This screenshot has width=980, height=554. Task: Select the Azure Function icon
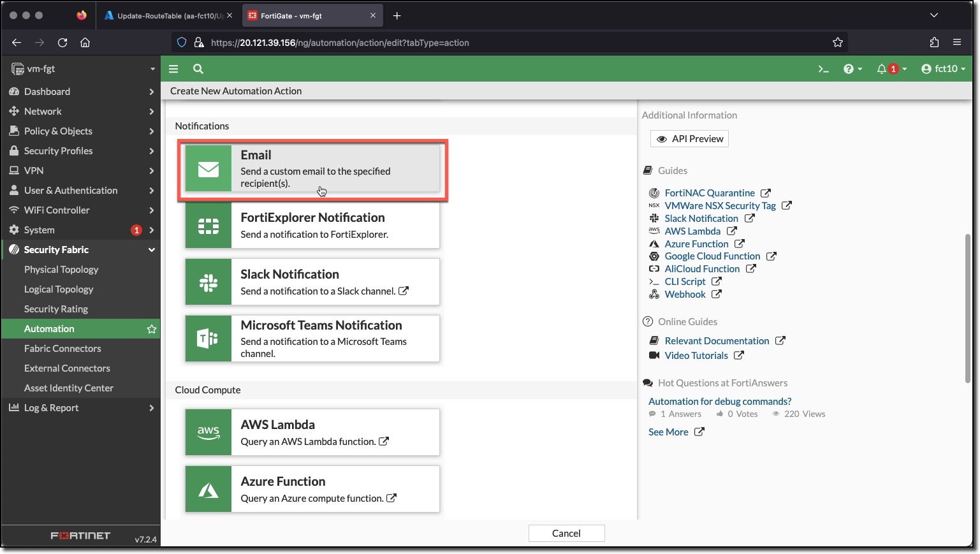click(x=208, y=489)
